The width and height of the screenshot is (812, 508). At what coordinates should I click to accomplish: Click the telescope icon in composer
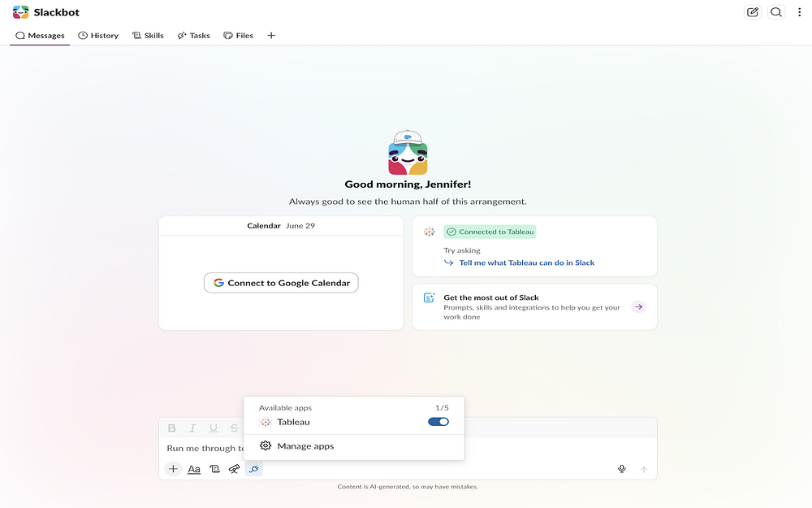234,469
